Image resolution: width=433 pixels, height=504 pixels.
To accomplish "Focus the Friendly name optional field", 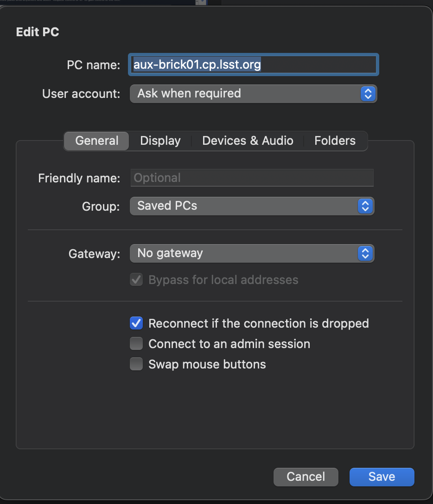I will (252, 178).
